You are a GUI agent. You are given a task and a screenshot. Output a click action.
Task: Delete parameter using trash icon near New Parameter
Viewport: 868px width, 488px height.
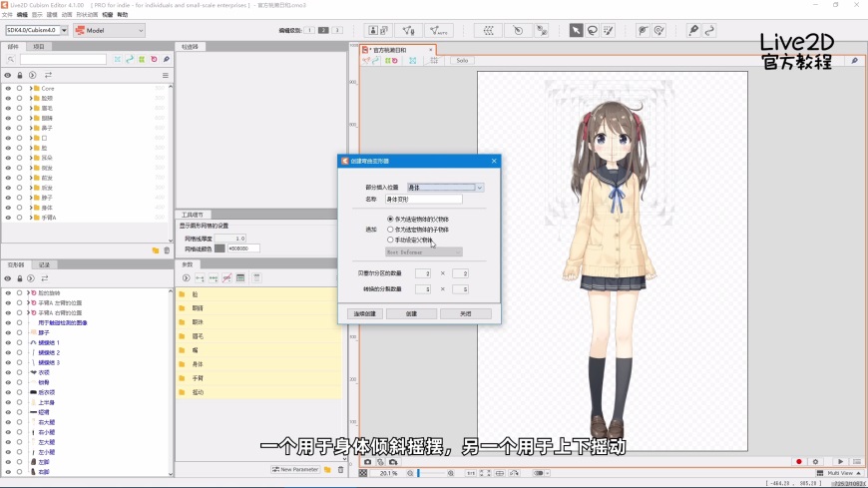point(340,470)
